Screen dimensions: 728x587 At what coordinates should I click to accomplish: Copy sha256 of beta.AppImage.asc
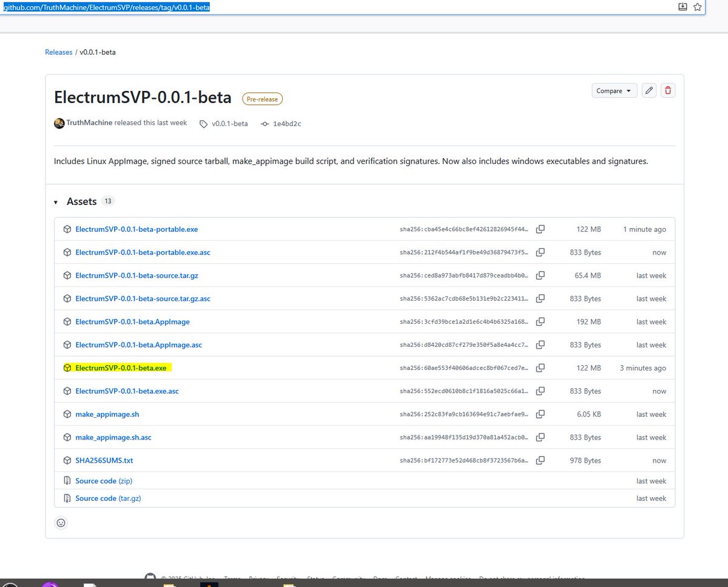point(540,344)
